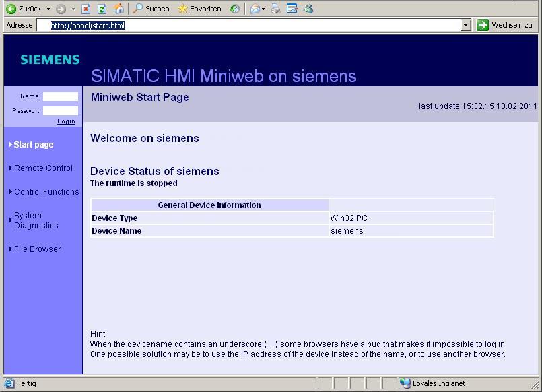Open the Favoriten panel

click(x=199, y=9)
